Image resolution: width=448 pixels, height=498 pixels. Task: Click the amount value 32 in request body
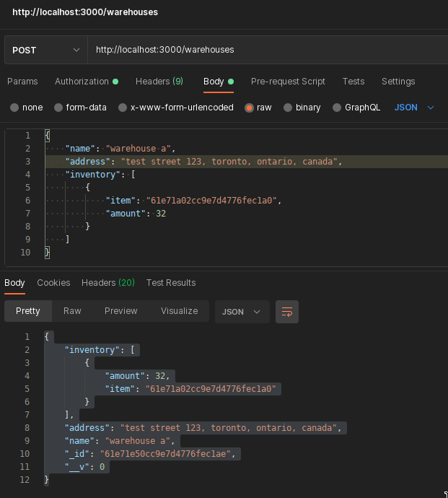(x=161, y=214)
